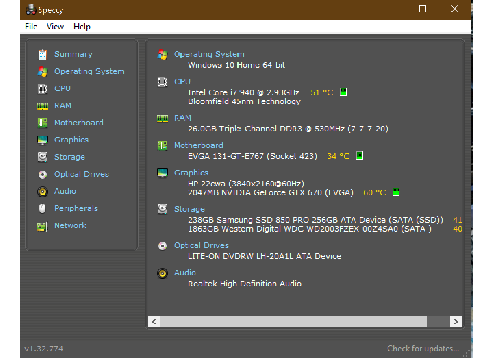Viewport: 480px width, 360px height.
Task: Click disc icon beside Optical Drives heading
Action: [x=162, y=246]
